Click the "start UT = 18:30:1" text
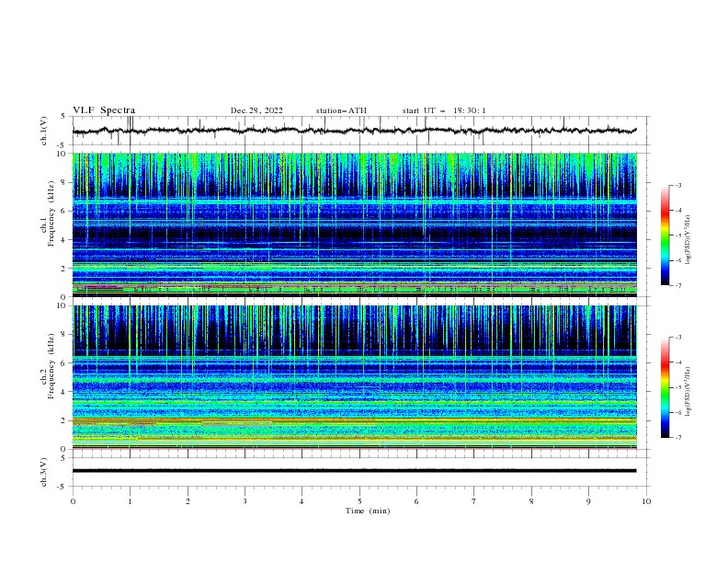728x563 pixels. tap(444, 110)
